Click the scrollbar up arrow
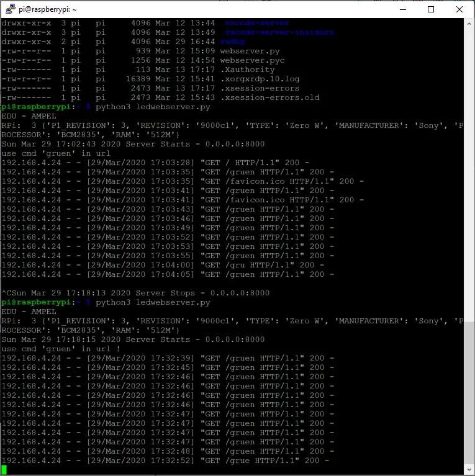The width and height of the screenshot is (475, 476). (469, 24)
